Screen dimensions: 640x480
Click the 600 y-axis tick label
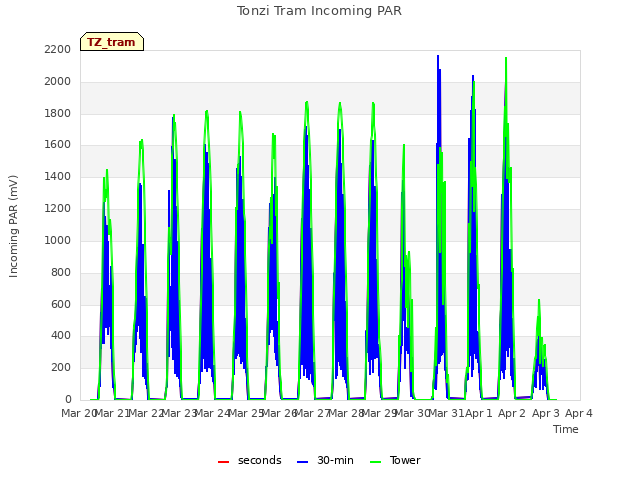[61, 304]
